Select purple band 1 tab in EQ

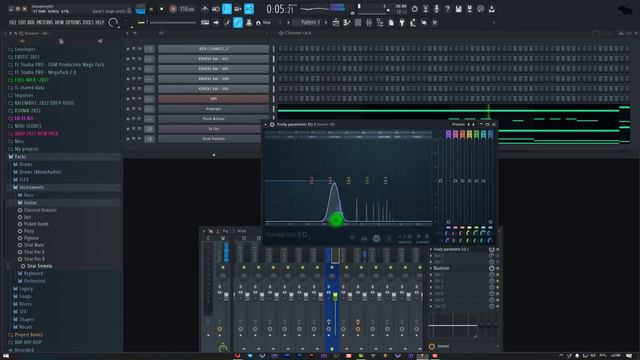(449, 134)
